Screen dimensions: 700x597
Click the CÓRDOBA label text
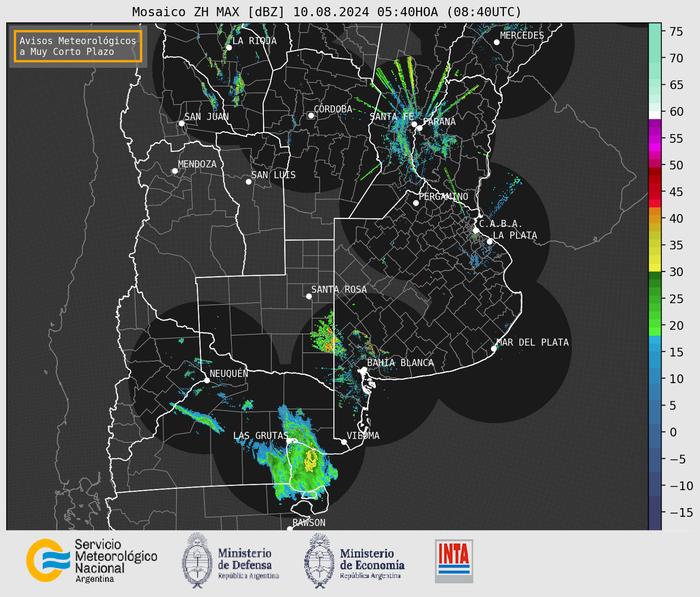[333, 109]
